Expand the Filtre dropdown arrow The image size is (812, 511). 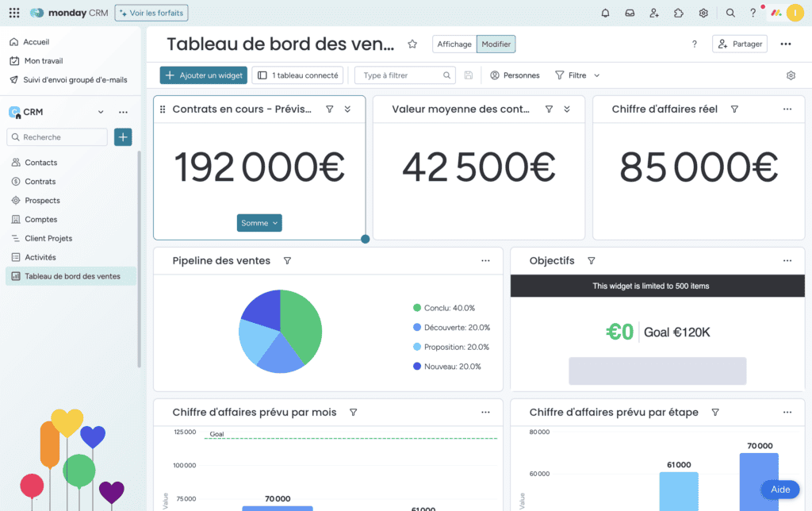coord(596,75)
